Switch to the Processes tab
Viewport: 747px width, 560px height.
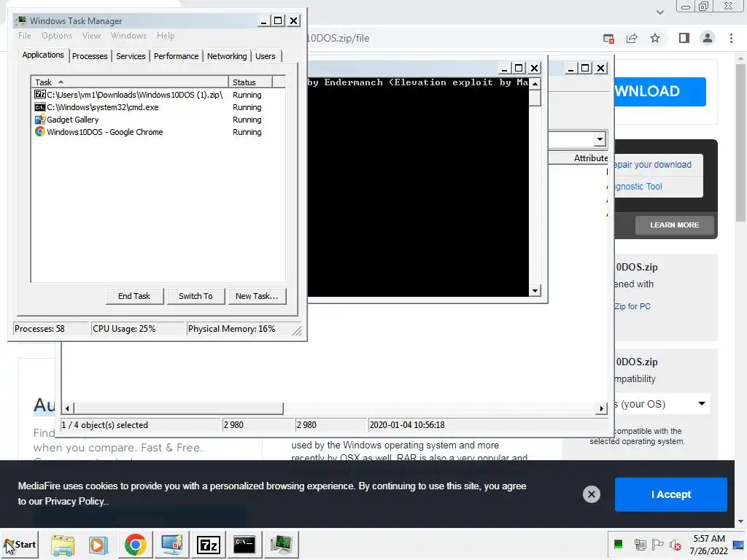90,56
